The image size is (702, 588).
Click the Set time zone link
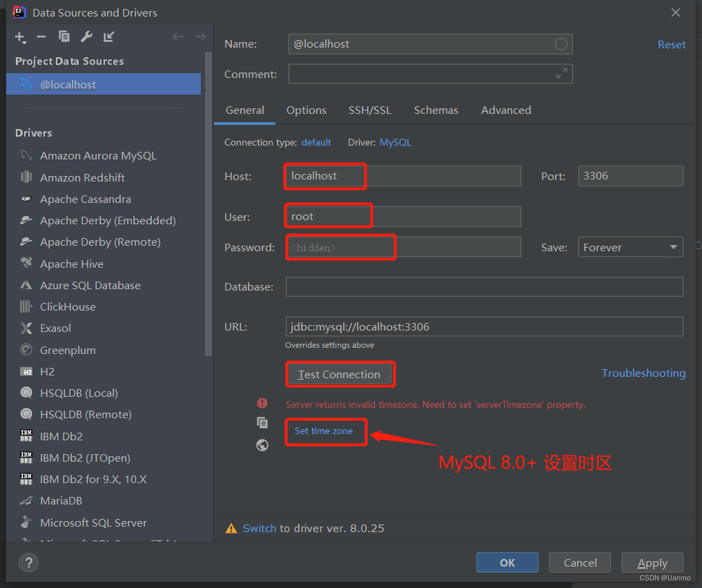coord(323,431)
